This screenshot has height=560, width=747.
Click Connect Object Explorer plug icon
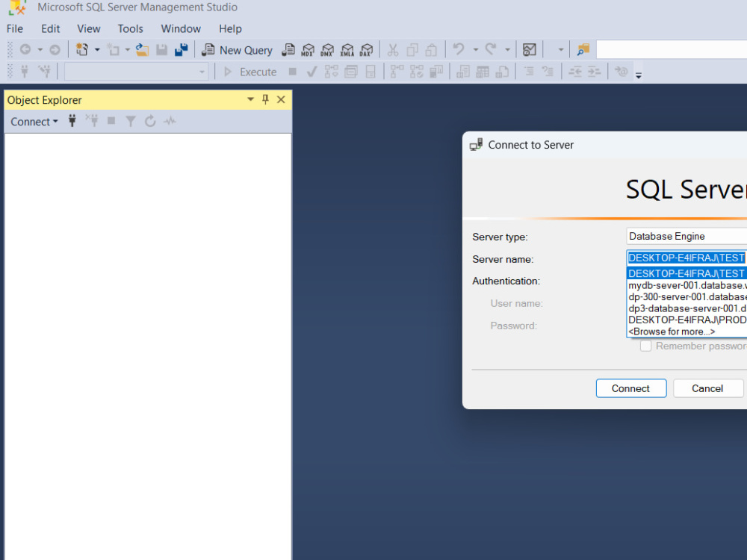click(x=72, y=121)
